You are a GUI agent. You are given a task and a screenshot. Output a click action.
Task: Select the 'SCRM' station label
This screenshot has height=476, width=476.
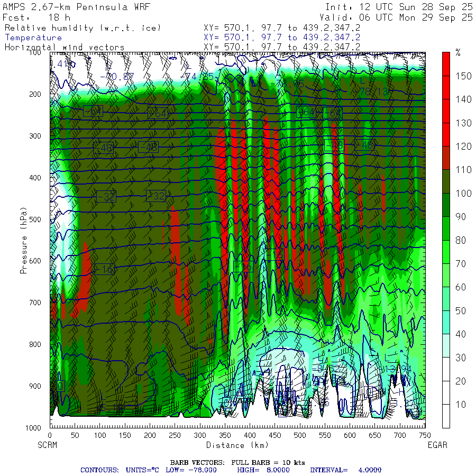(x=48, y=445)
